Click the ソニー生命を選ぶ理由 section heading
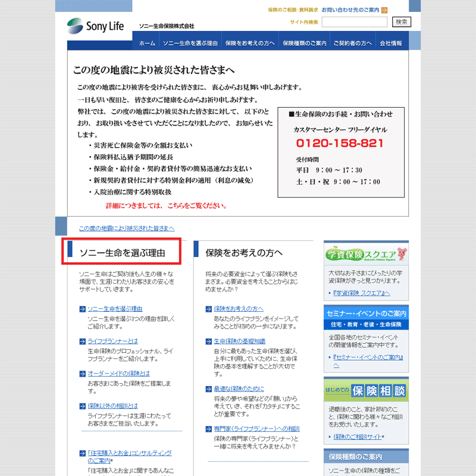The height and width of the screenshot is (476, 476). click(122, 253)
